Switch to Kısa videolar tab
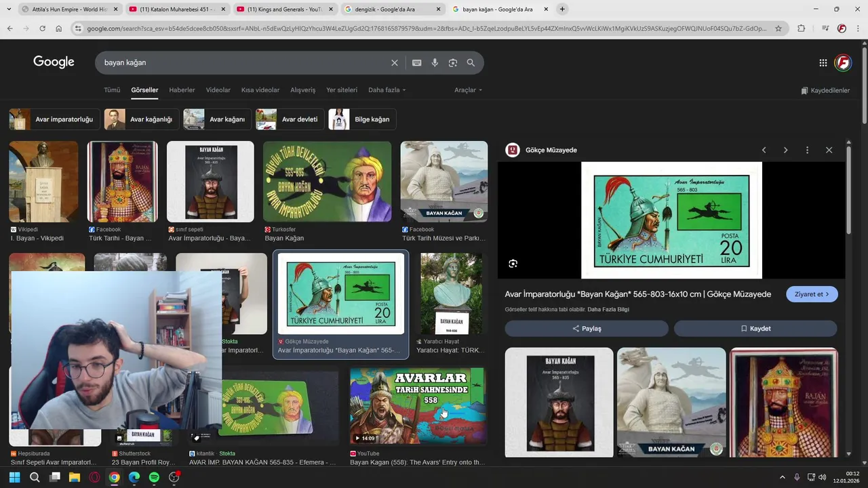Image resolution: width=868 pixels, height=488 pixels. [260, 90]
